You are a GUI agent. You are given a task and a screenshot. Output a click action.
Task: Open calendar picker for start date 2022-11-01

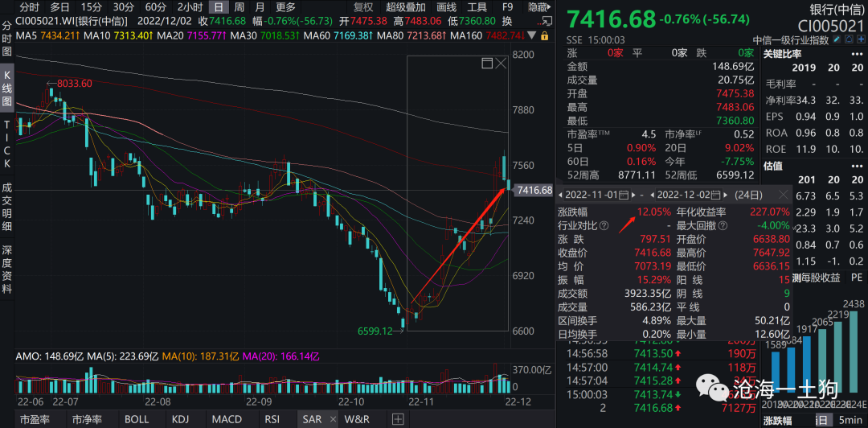[622, 195]
